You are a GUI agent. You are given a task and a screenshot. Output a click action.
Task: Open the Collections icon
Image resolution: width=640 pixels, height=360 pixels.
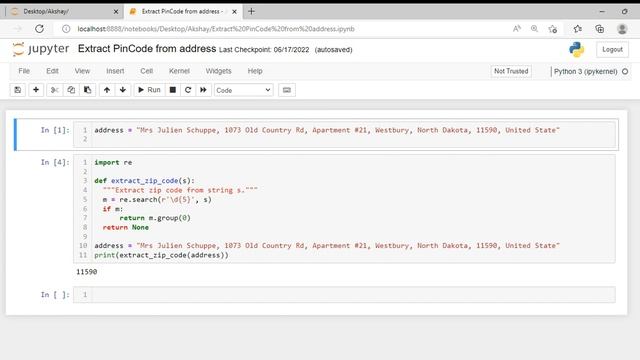[600, 29]
